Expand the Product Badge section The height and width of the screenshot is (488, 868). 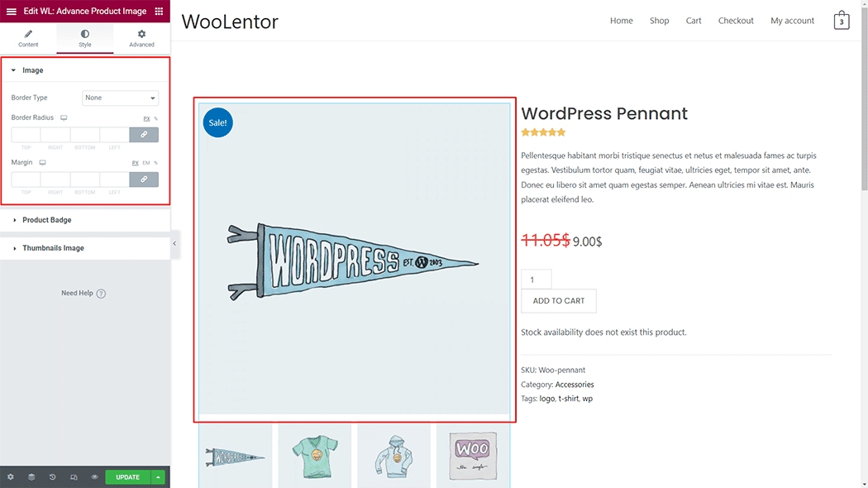47,220
